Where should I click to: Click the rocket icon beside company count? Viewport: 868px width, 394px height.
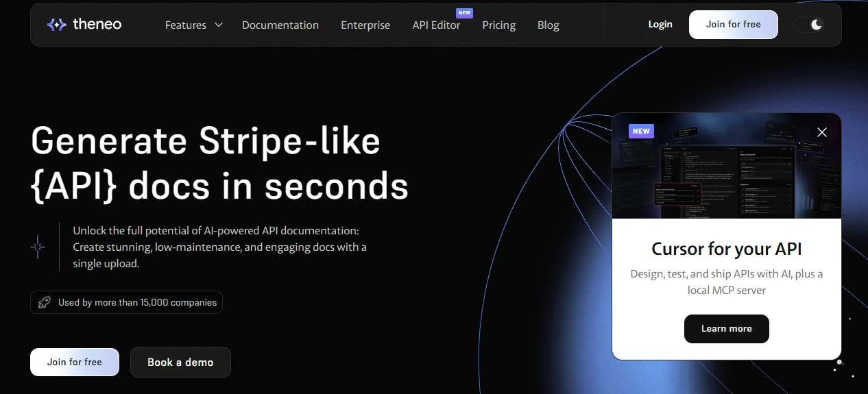tap(45, 302)
